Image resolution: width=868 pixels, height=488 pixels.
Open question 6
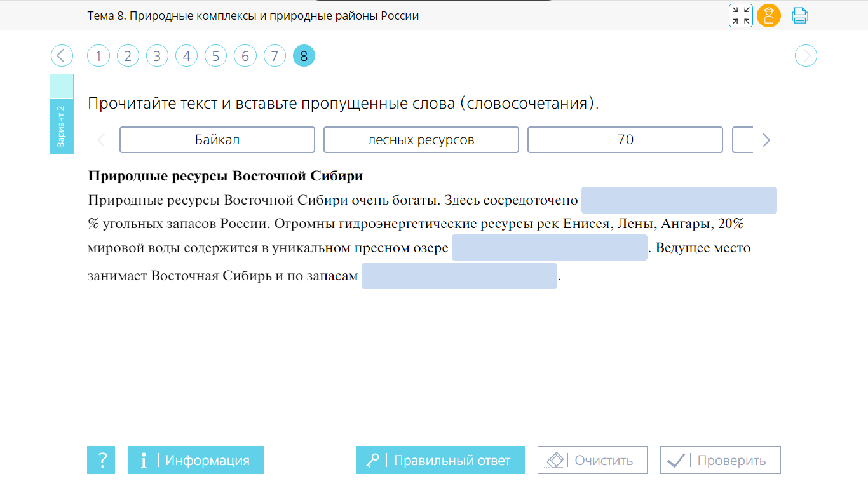tap(245, 56)
